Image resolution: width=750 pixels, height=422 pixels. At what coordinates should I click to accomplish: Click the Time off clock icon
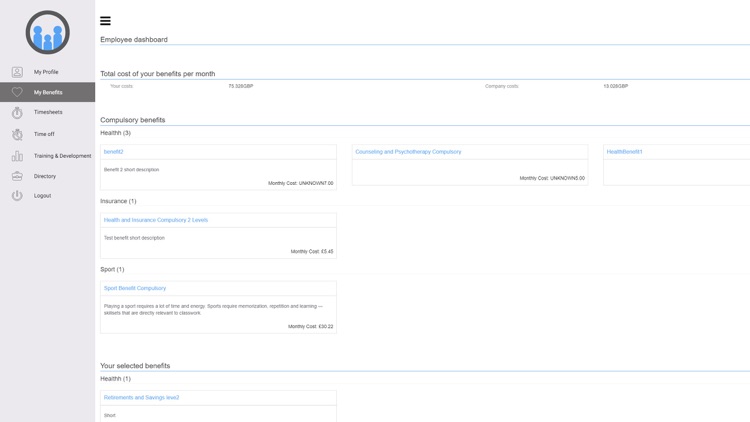pos(17,134)
